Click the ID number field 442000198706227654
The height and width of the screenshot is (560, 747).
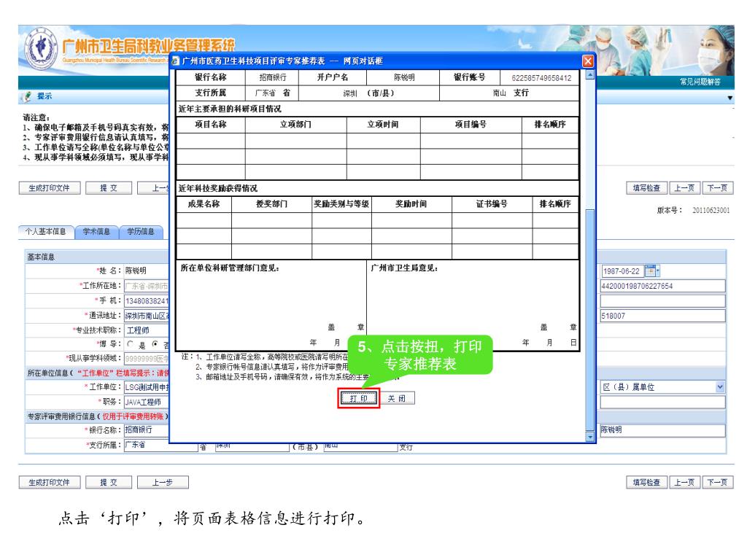pyautogui.click(x=662, y=286)
